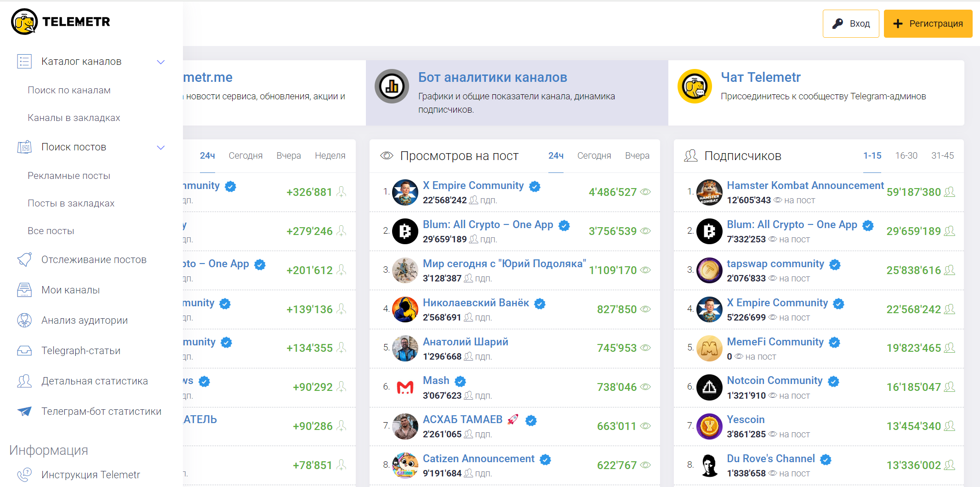Open Инструкция Telemetr

(91, 475)
